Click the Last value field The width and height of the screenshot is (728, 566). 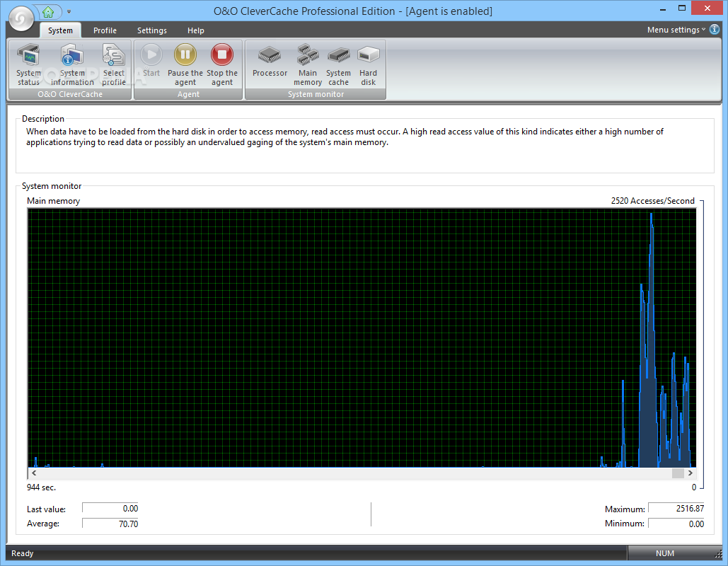[110, 509]
